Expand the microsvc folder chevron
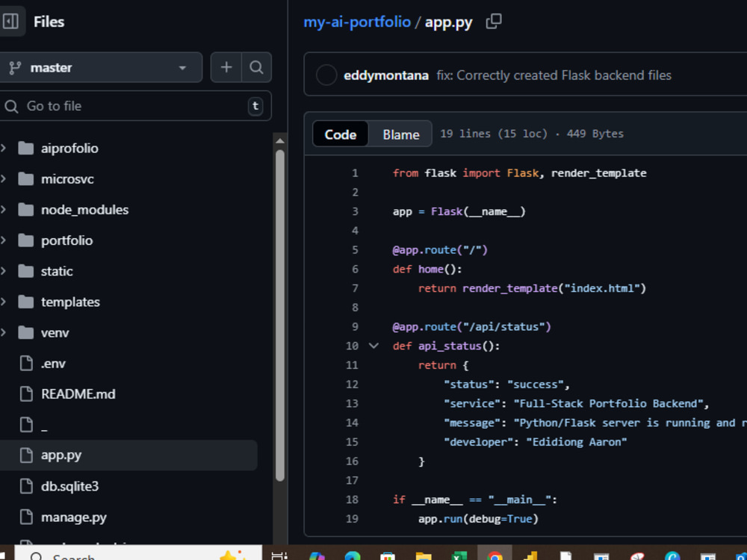Viewport: 747px width, 560px height. click(3, 179)
